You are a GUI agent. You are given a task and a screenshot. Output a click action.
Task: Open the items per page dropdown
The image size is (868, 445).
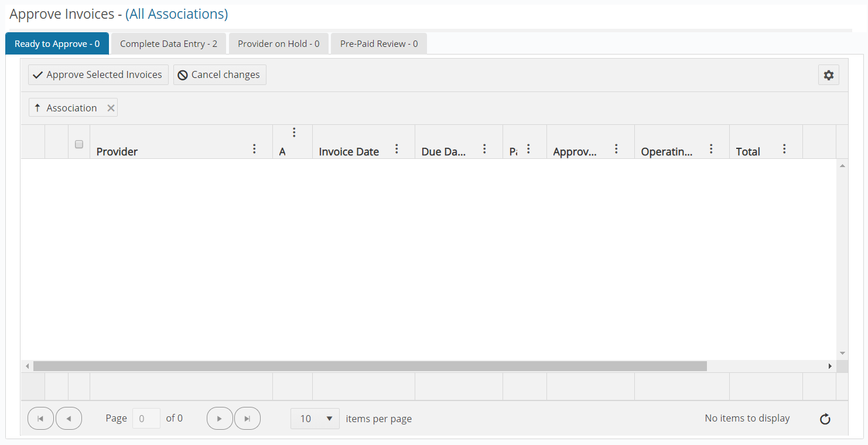point(315,419)
